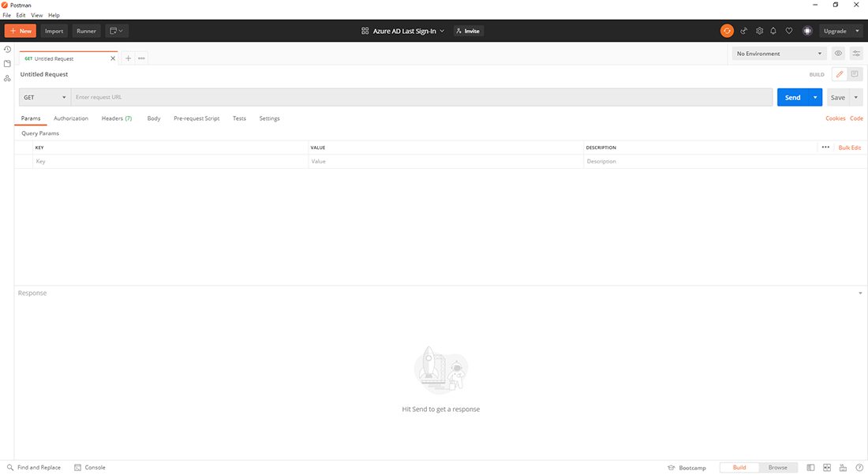This screenshot has width=868, height=475.
Task: Open Bootcamp in the status bar
Action: click(x=687, y=468)
